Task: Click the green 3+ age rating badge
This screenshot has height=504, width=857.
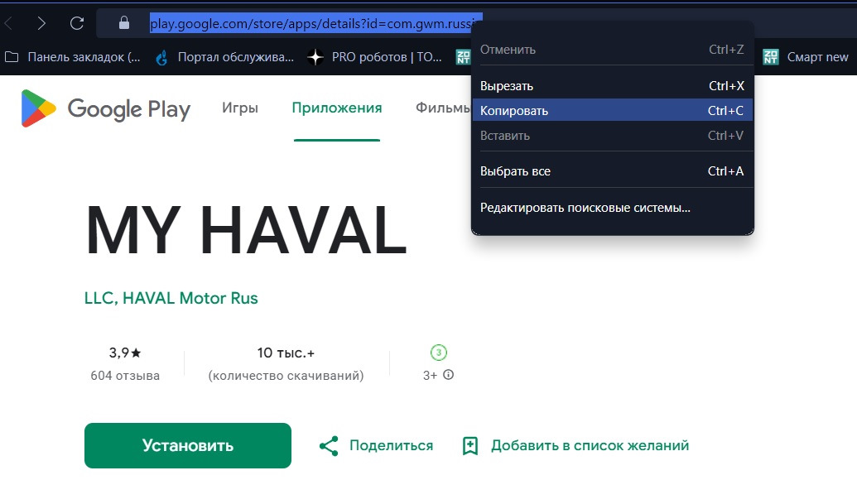Action: click(x=438, y=353)
